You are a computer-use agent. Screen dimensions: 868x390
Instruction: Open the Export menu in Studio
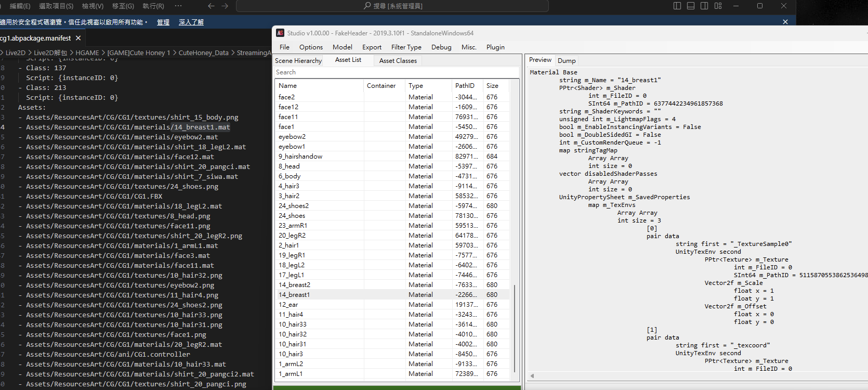click(x=372, y=47)
